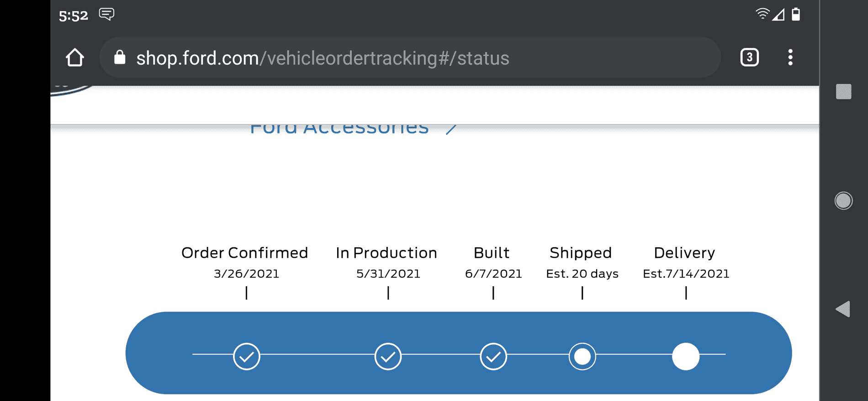This screenshot has width=868, height=401.
Task: Tap the battery status icon
Action: point(796,14)
